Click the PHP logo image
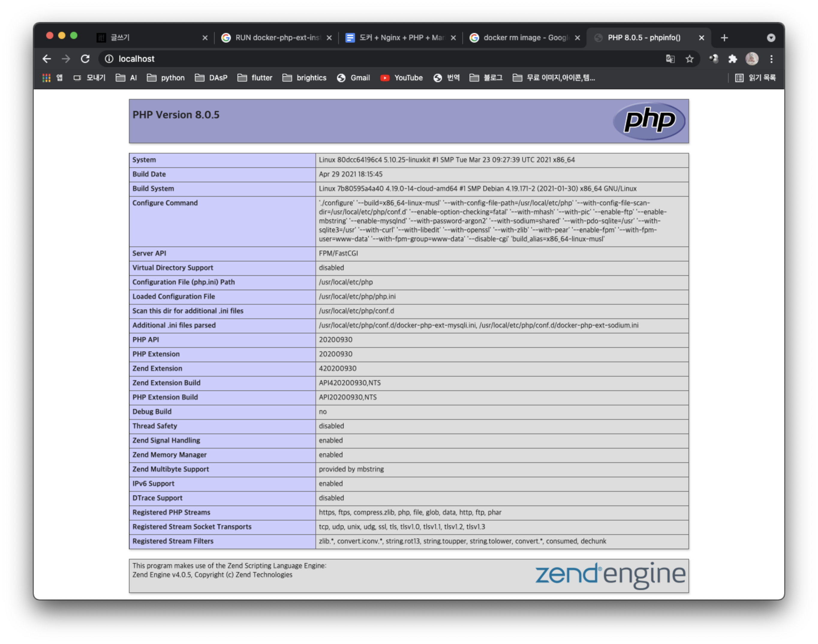The width and height of the screenshot is (818, 644). (649, 121)
